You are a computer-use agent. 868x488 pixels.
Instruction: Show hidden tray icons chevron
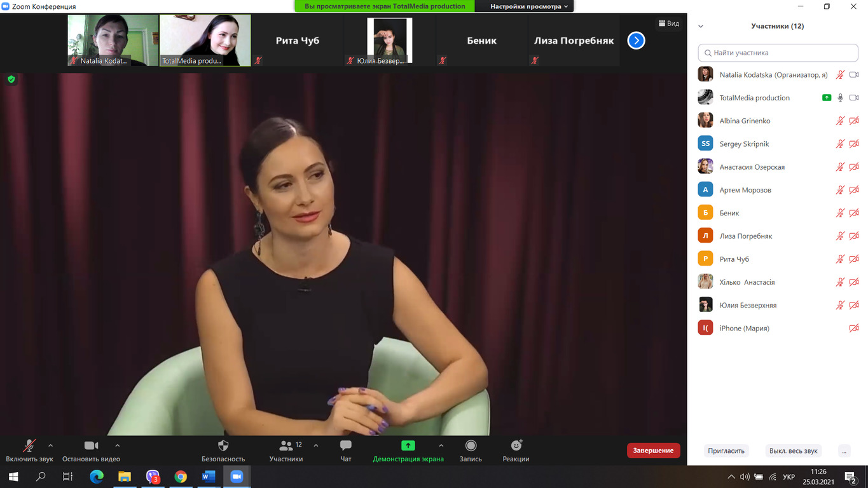731,477
